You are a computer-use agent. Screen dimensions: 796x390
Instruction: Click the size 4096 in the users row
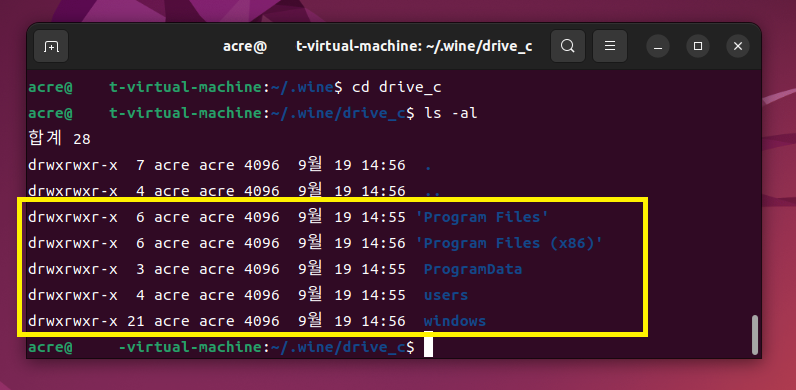tap(261, 295)
